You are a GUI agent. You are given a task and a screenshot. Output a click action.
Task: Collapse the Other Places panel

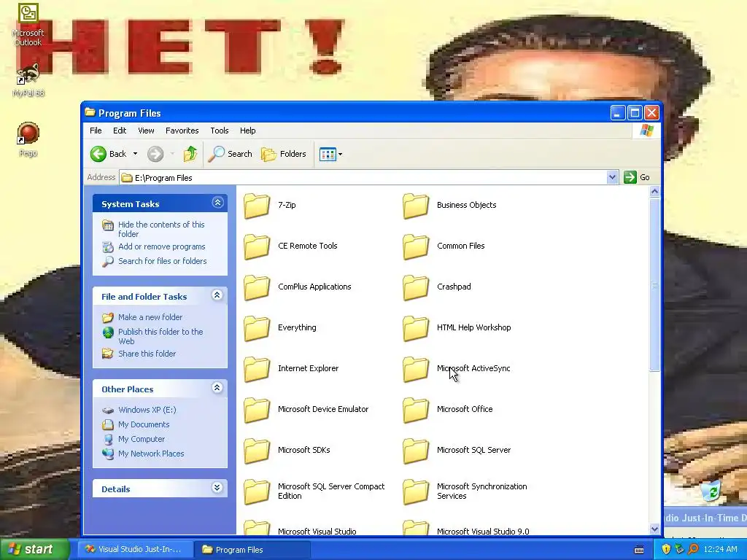click(217, 388)
